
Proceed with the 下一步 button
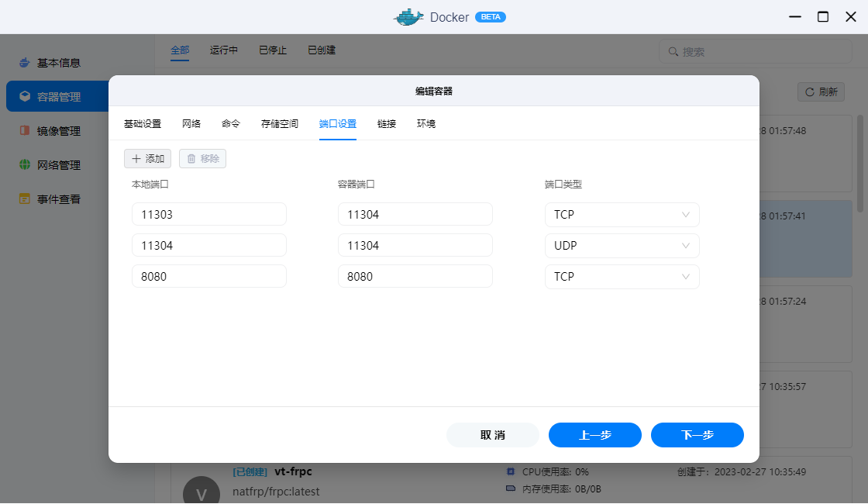pos(697,435)
